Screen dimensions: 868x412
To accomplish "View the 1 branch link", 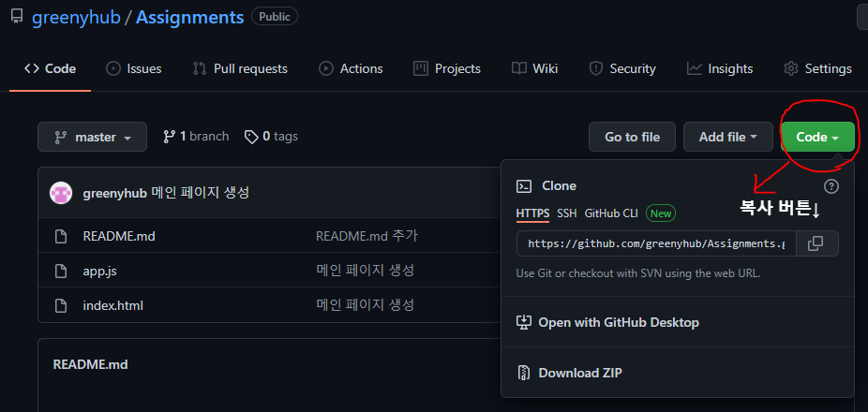I will [x=196, y=136].
